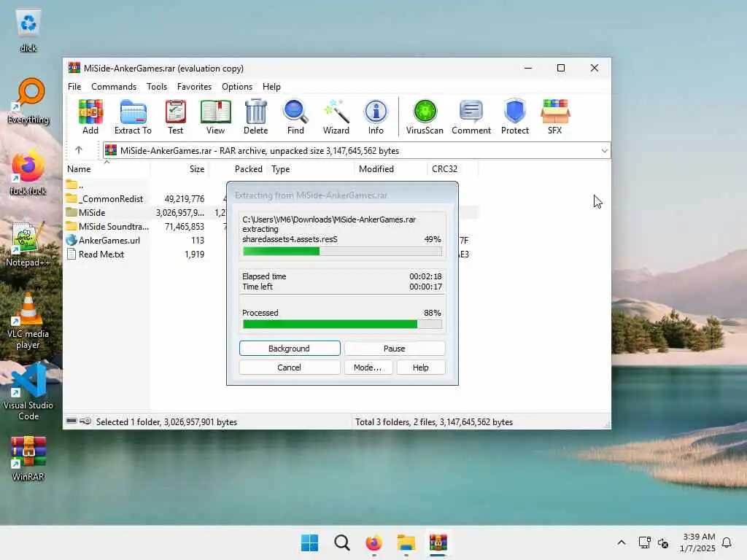Open the Favorites menu

pyautogui.click(x=194, y=87)
